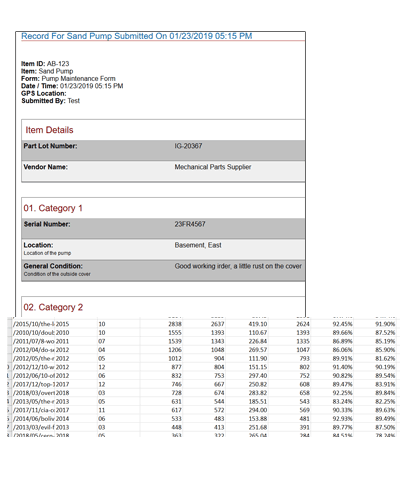Click the 'Serial Number:' label
Viewport: 400px width, 500px height.
tap(47, 224)
